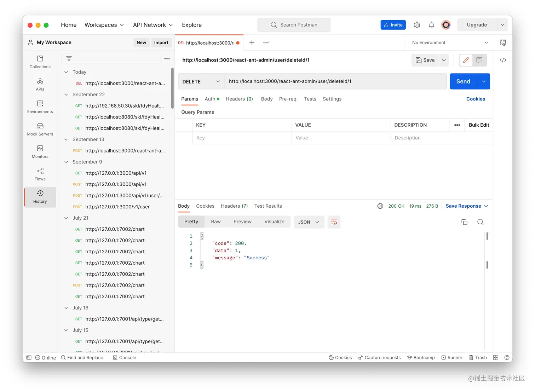Toggle two-pane layout in status bar

[496, 358]
